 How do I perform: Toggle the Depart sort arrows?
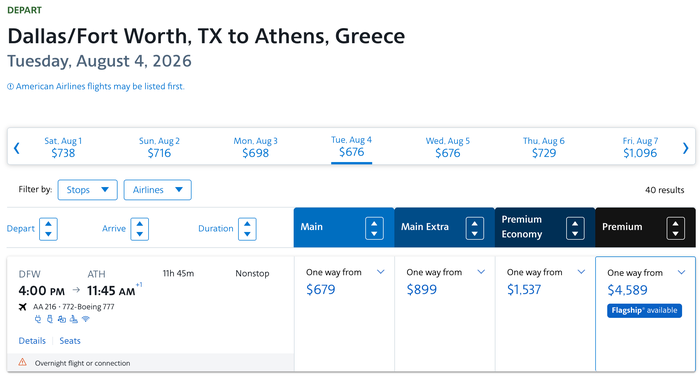(48, 229)
